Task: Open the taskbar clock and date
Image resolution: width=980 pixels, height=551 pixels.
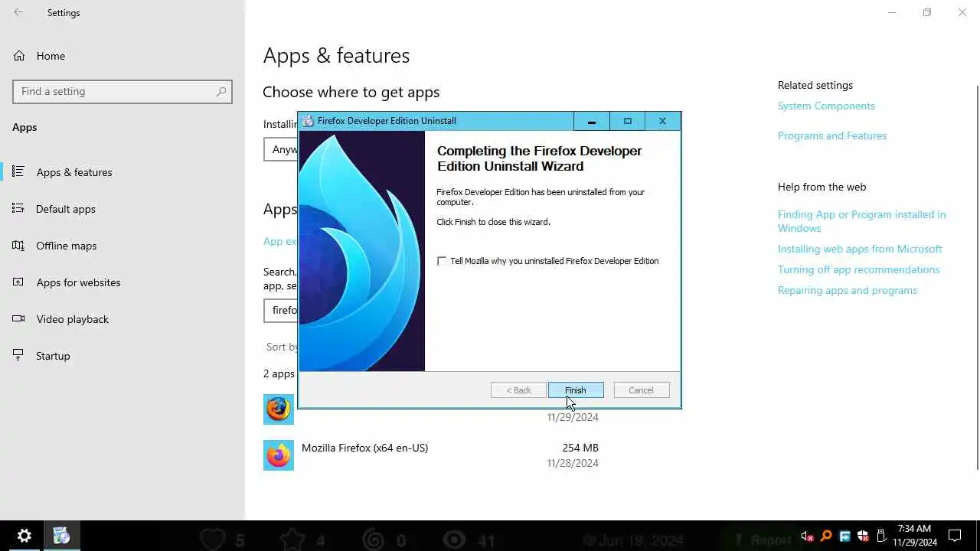Action: 914,536
